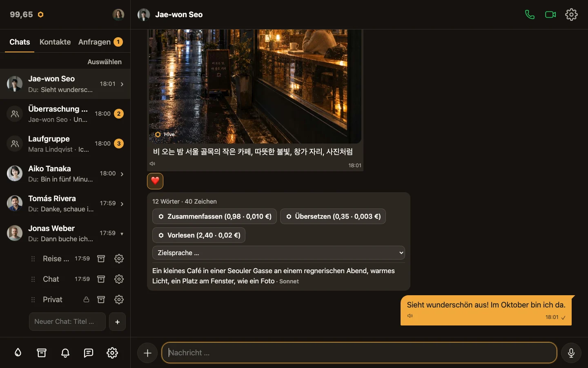
Task: Open the attachment plus button beside message field
Action: [147, 353]
